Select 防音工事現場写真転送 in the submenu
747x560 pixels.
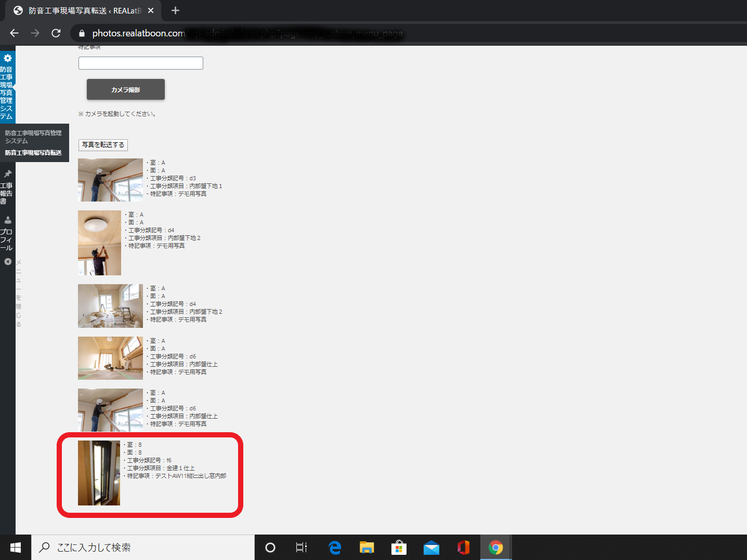point(33,153)
